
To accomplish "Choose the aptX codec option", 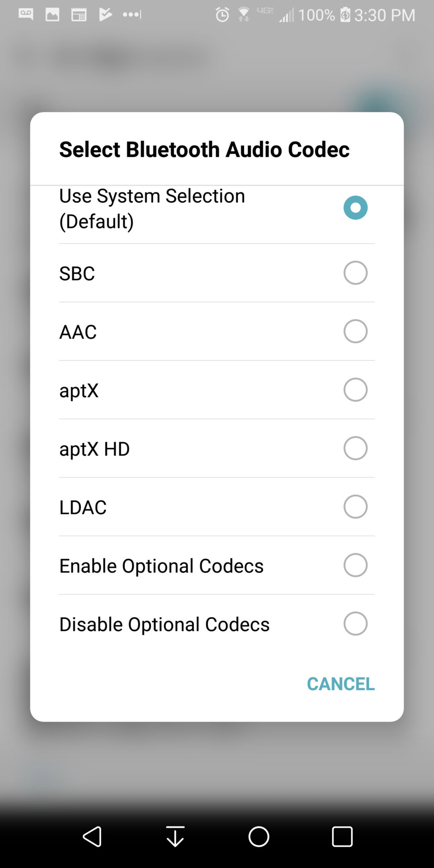I will 355,390.
